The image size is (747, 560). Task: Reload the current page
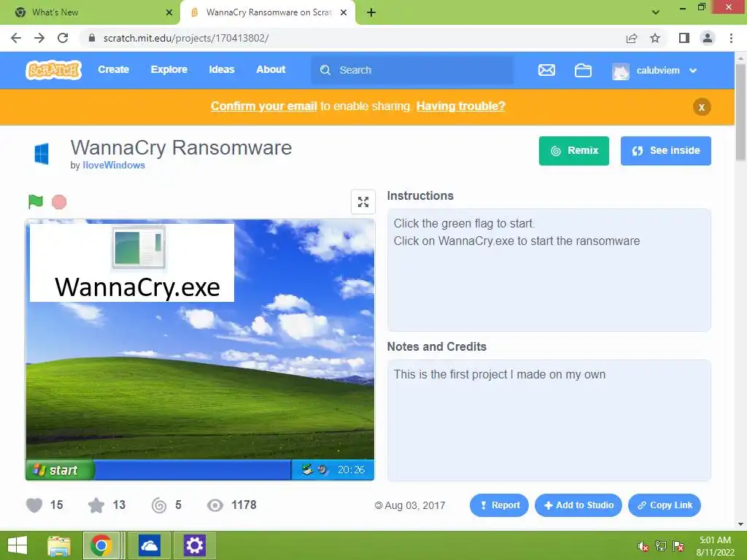pos(63,38)
